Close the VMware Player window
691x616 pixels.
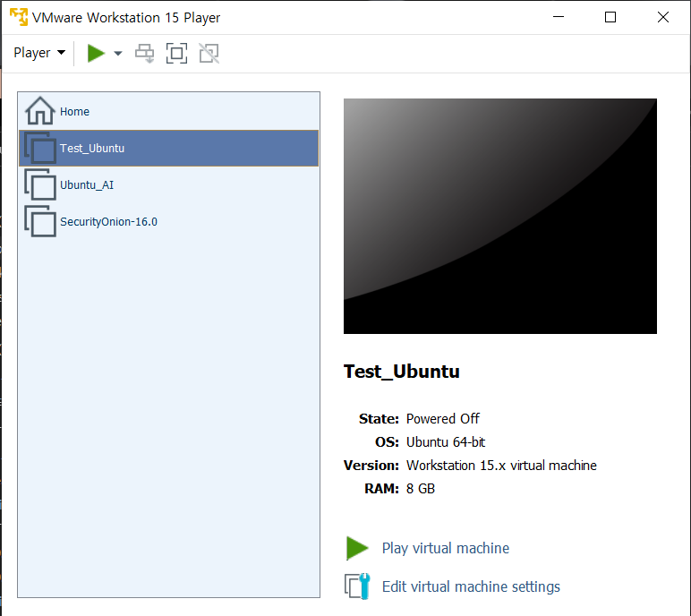pyautogui.click(x=662, y=17)
